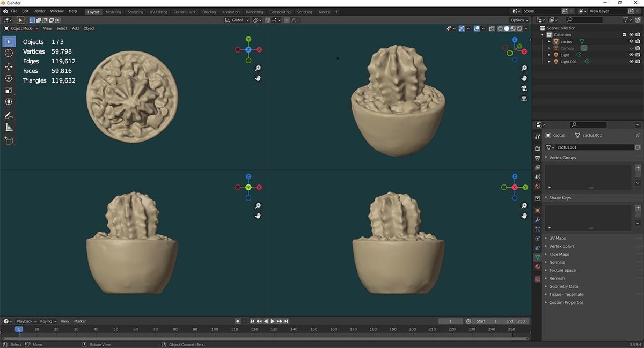
Task: Select the Annotate tool
Action: click(9, 115)
